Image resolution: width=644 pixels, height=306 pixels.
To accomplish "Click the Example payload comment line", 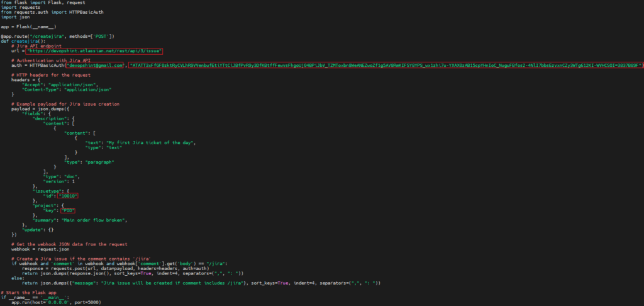I will (65, 104).
